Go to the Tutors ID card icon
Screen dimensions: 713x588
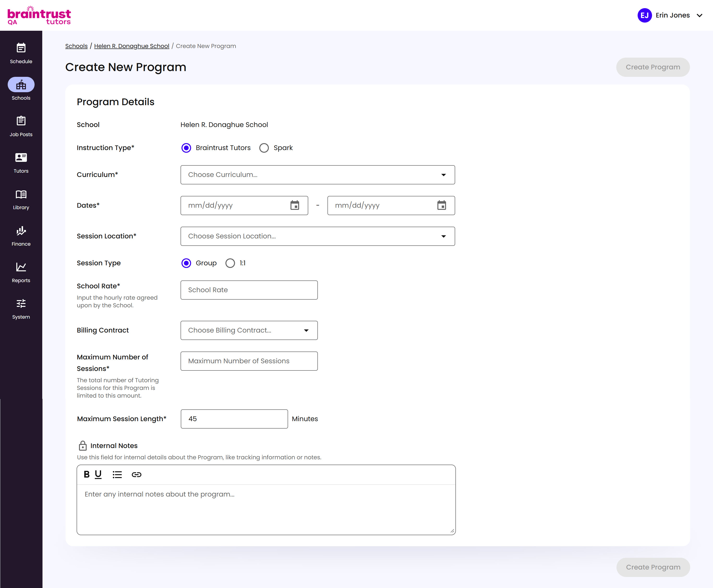click(21, 158)
